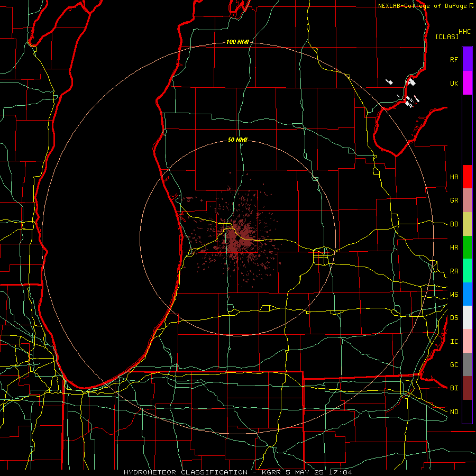Click the IC legend label
Image resolution: width=476 pixels, height=476 pixels.
(454, 342)
